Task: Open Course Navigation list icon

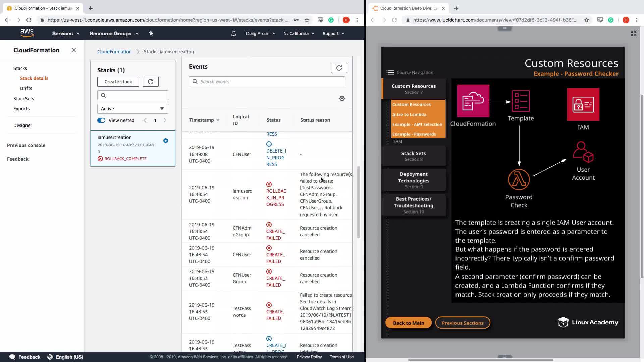Action: click(x=390, y=72)
